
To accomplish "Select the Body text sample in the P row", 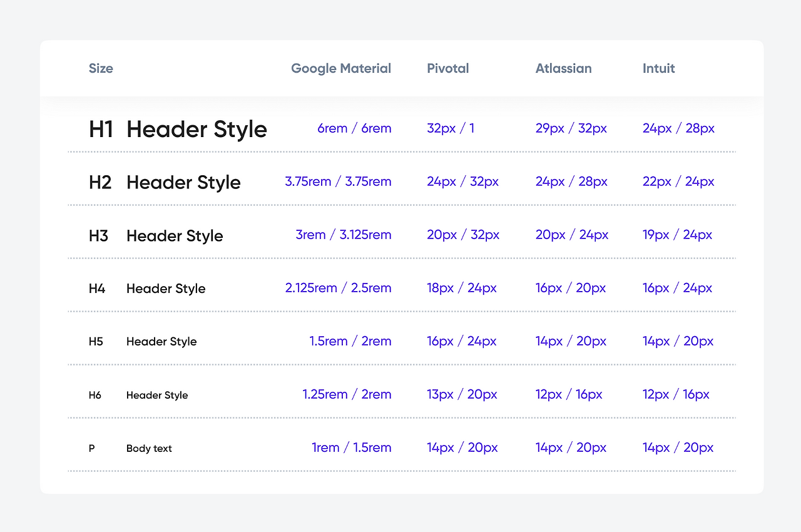I will (x=149, y=448).
